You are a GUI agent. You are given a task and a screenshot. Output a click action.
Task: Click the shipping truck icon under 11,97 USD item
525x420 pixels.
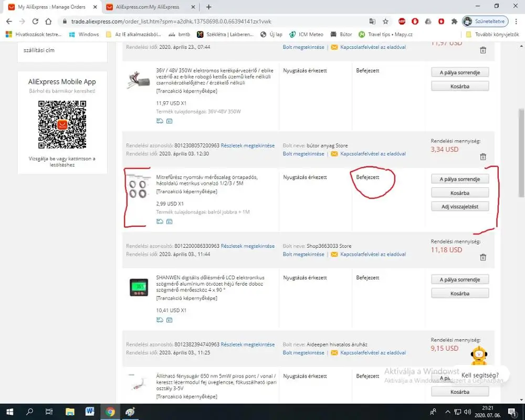tap(160, 121)
